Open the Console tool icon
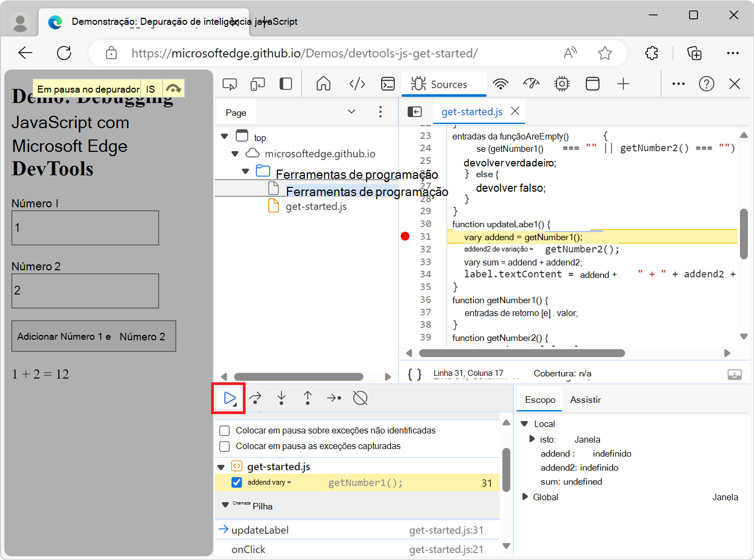This screenshot has height=560, width=754. click(x=388, y=84)
